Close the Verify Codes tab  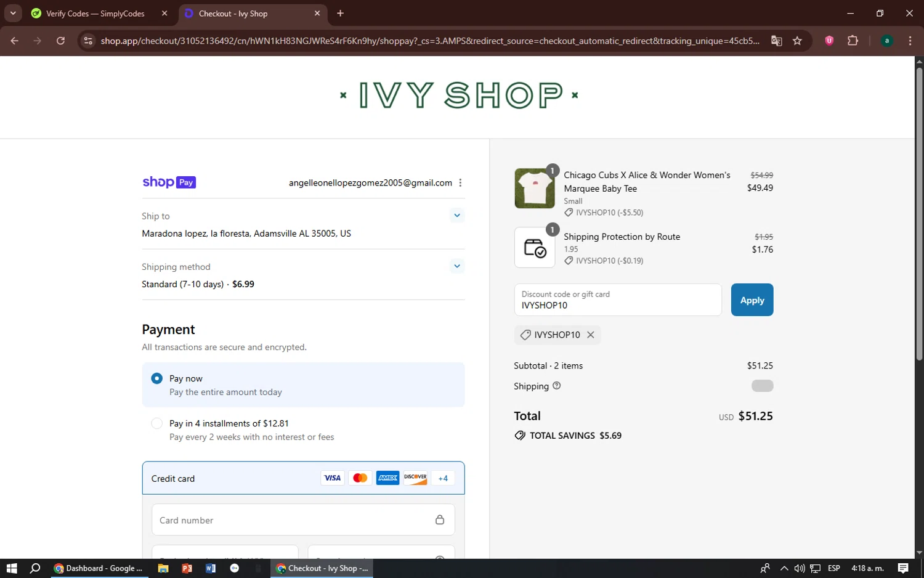[164, 13]
